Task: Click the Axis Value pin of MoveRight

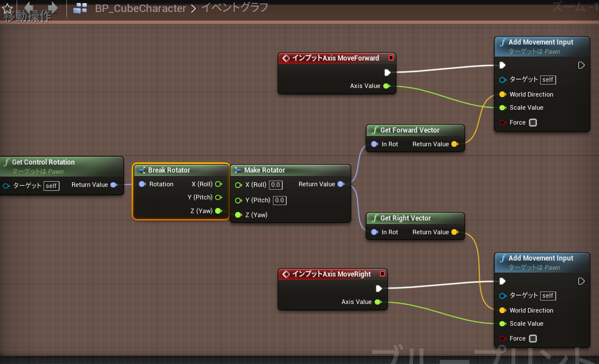Action: tap(378, 302)
